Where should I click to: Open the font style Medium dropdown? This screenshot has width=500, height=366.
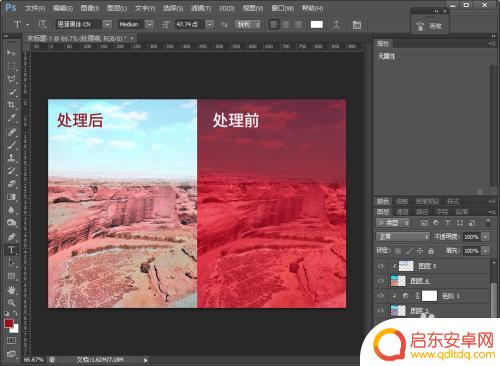150,24
